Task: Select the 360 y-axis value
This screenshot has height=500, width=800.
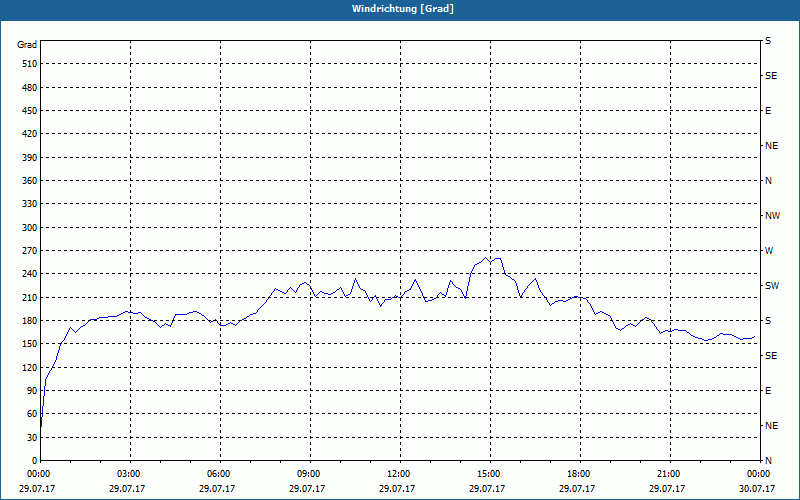Action: [x=30, y=181]
